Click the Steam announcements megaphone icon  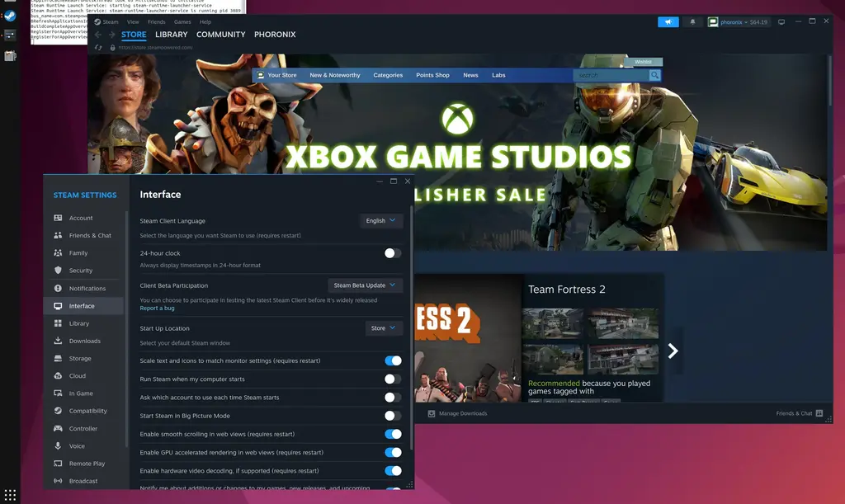[x=668, y=22]
